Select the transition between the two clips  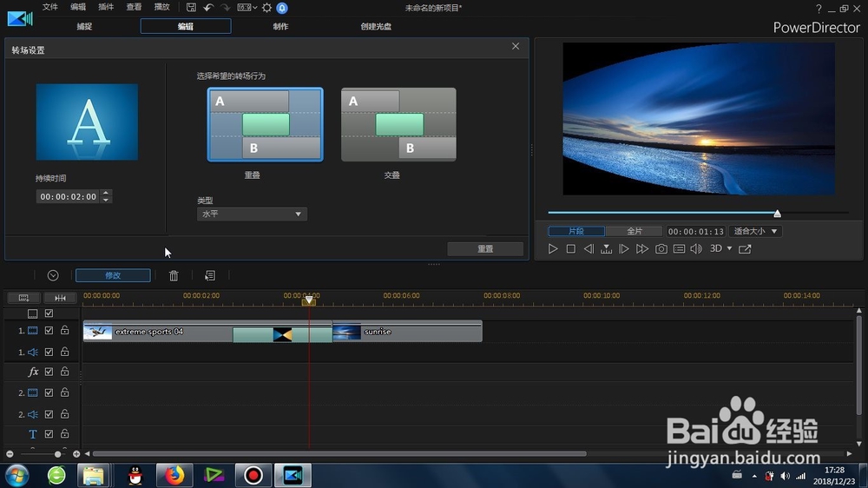pos(282,334)
